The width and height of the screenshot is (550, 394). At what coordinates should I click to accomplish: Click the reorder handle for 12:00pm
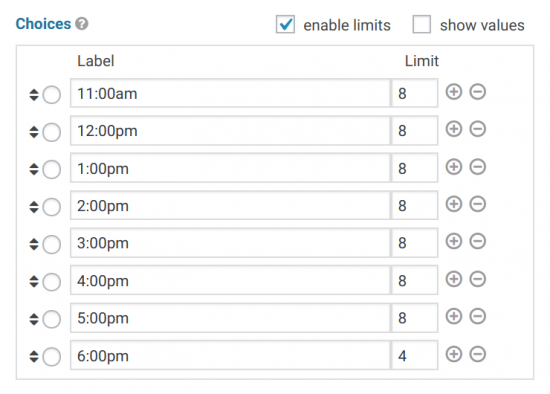(x=34, y=132)
